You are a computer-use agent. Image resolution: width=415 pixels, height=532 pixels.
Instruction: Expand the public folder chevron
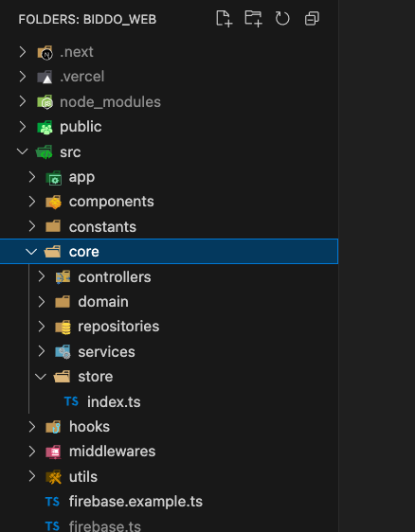pos(23,127)
